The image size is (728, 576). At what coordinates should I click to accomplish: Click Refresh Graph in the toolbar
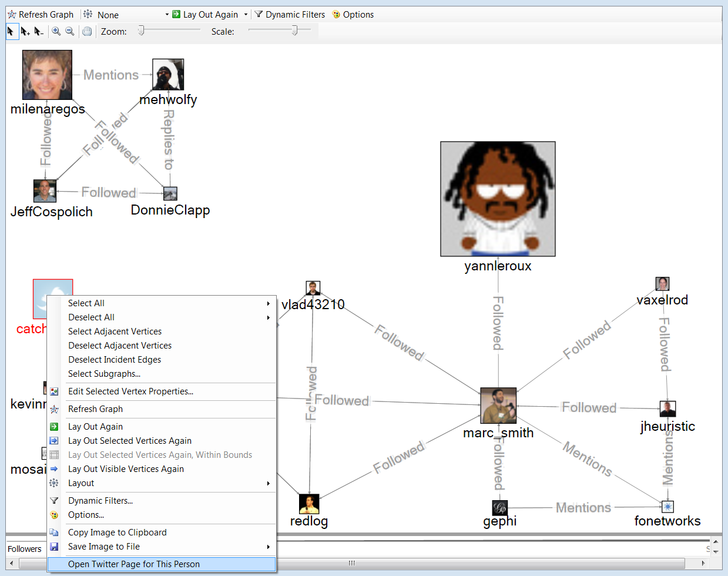click(41, 15)
